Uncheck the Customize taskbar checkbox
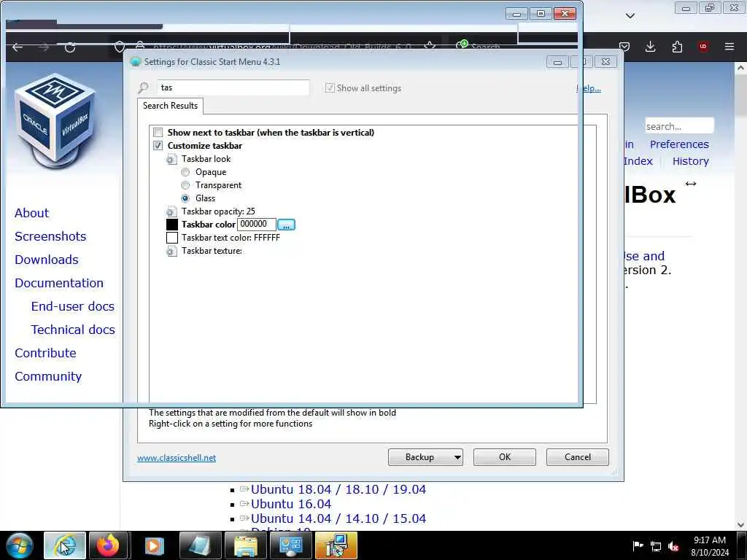This screenshot has width=747, height=560. coord(158,146)
